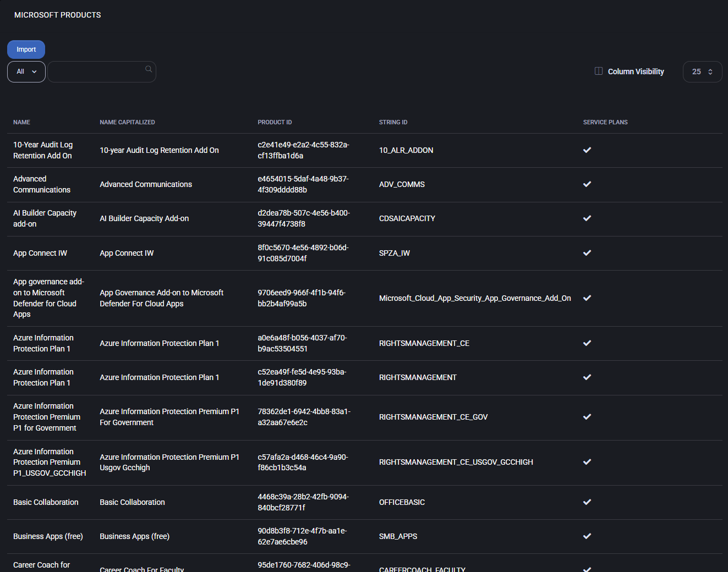Click service plans checkmark for OFFICEBASIC
Viewport: 728px width, 572px height.
point(587,502)
